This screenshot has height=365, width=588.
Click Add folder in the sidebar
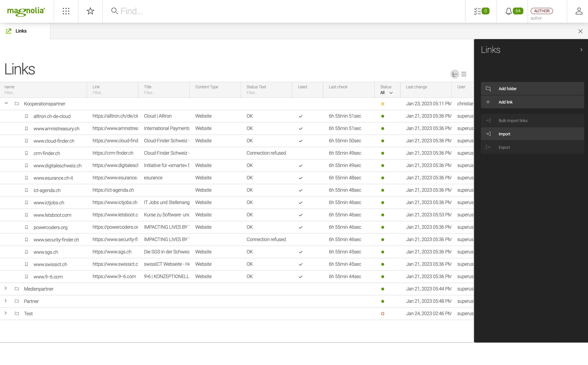coord(508,88)
